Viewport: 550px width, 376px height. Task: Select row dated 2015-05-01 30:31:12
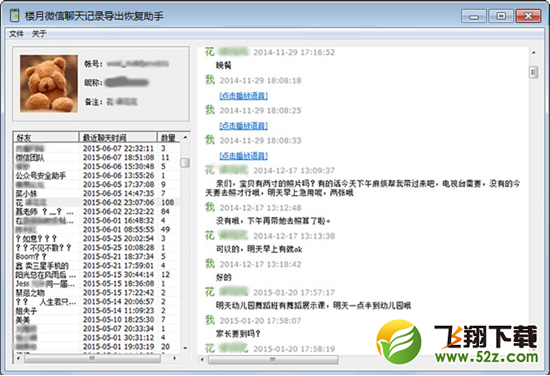click(97, 337)
